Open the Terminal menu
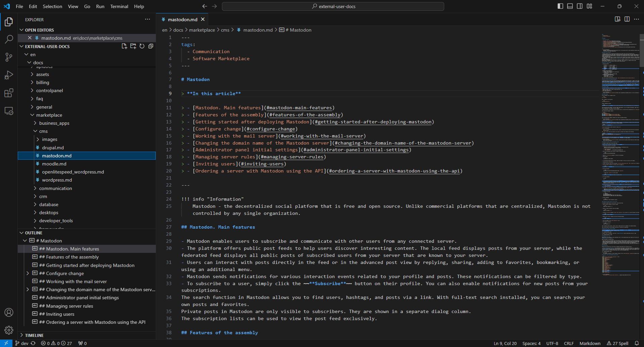 click(x=119, y=6)
